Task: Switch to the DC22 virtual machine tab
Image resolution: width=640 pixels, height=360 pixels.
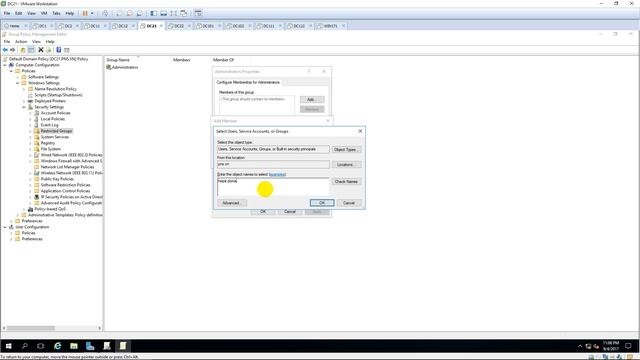Action: click(x=179, y=26)
